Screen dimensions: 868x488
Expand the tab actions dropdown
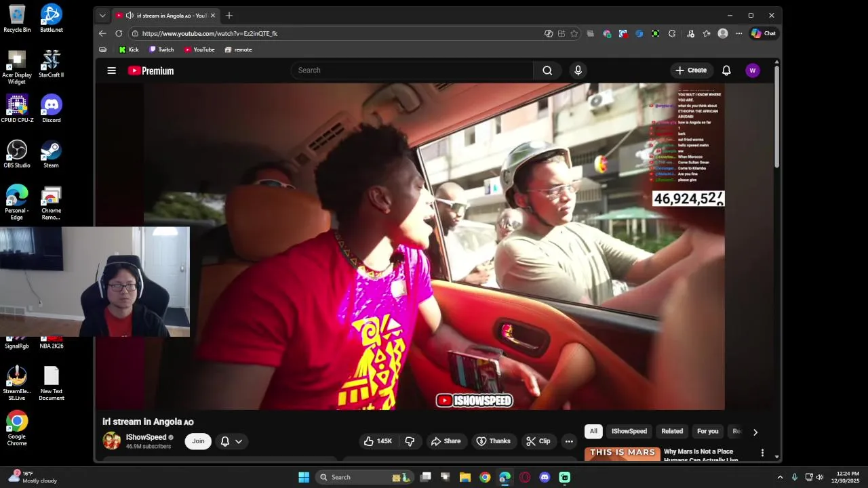(x=102, y=15)
